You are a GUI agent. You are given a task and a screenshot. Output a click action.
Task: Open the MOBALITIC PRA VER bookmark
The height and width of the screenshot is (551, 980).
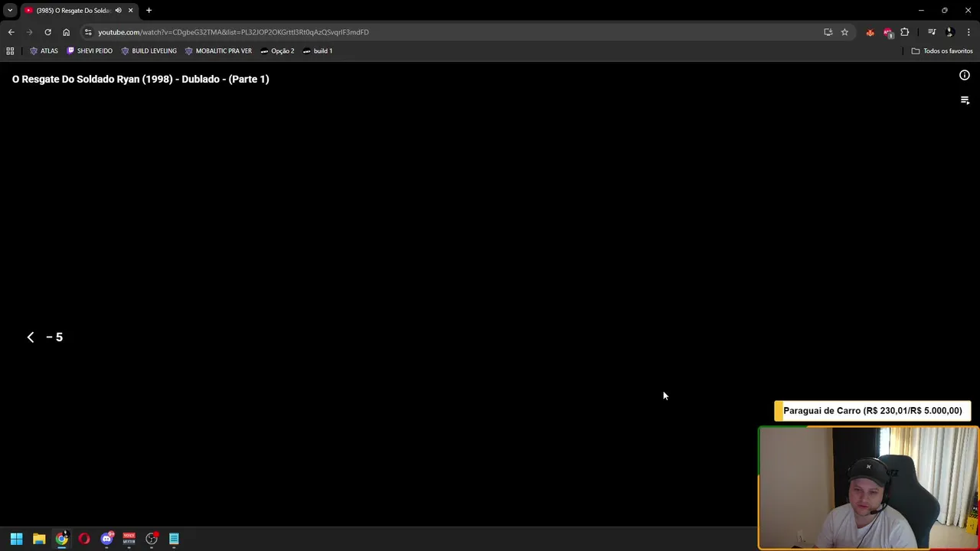coord(218,51)
